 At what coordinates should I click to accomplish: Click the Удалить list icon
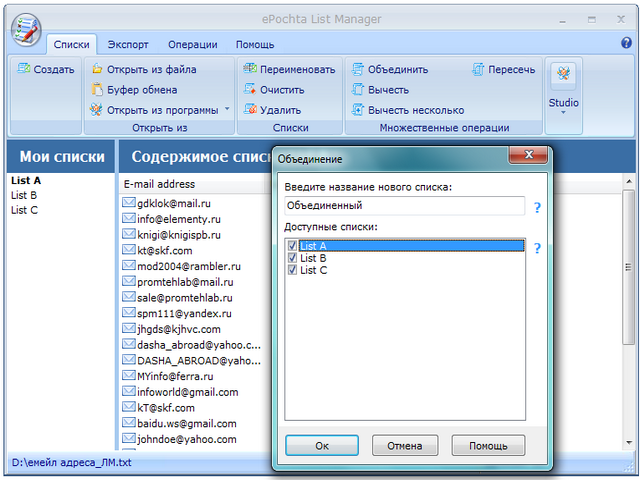coord(250,109)
